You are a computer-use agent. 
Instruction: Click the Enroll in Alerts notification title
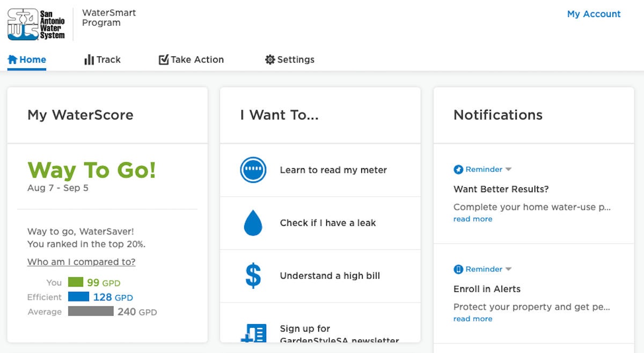coord(487,289)
